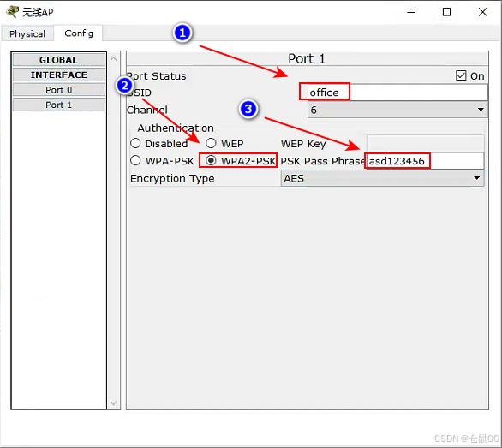Switch to the Config tab
The width and height of the screenshot is (502, 448).
[x=79, y=33]
